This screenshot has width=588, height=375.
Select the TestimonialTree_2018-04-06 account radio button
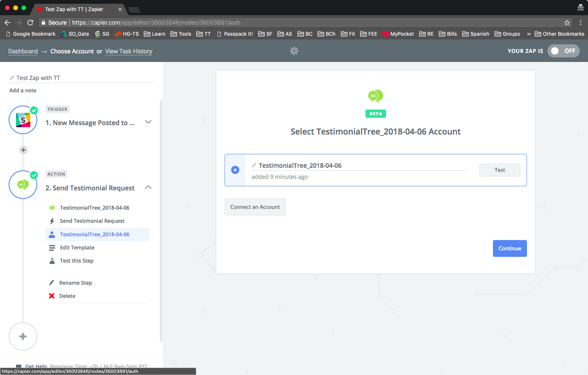[235, 170]
